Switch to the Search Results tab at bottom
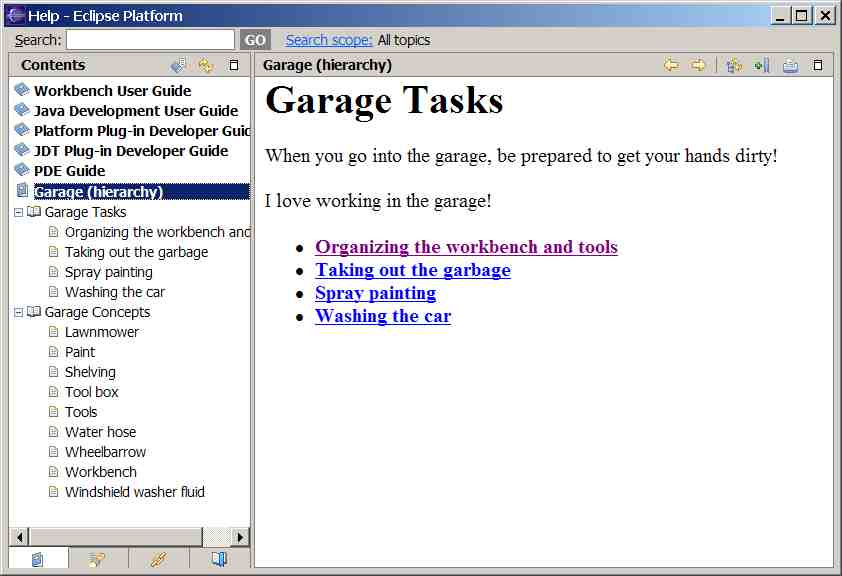This screenshot has width=842, height=576. pyautogui.click(x=98, y=559)
